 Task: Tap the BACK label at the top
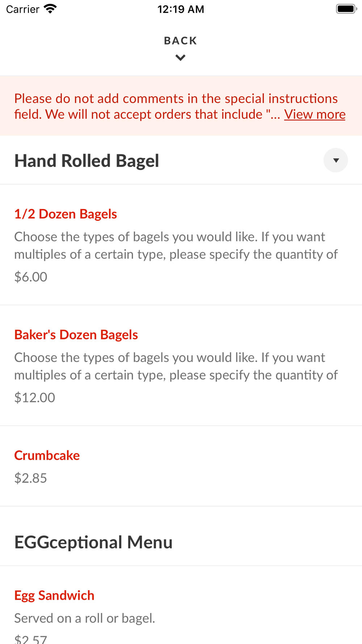point(180,41)
